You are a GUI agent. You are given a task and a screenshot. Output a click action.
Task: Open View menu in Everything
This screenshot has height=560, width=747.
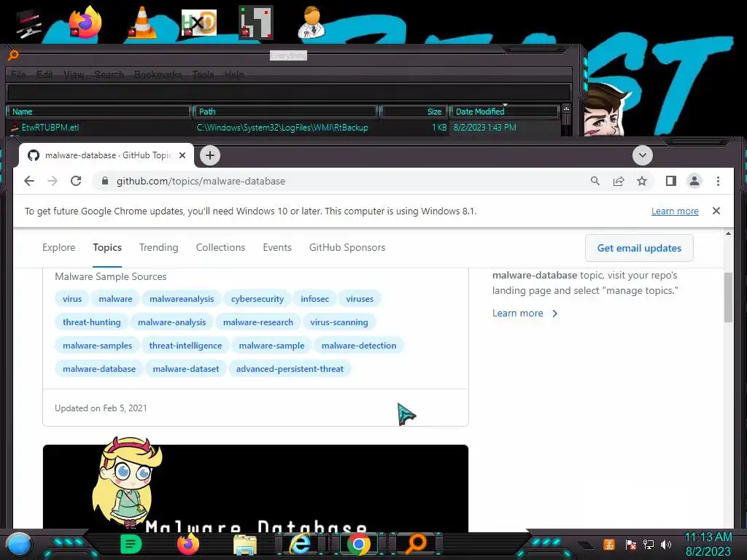74,75
